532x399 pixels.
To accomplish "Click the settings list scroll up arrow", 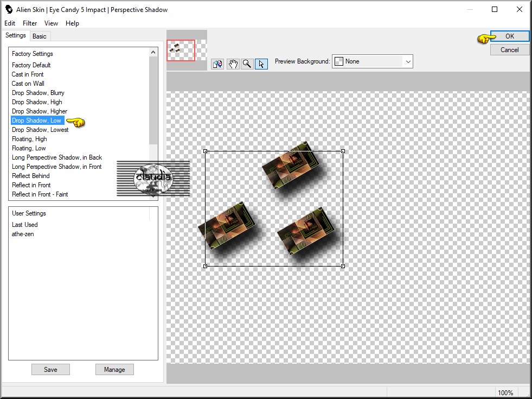I will pos(153,52).
